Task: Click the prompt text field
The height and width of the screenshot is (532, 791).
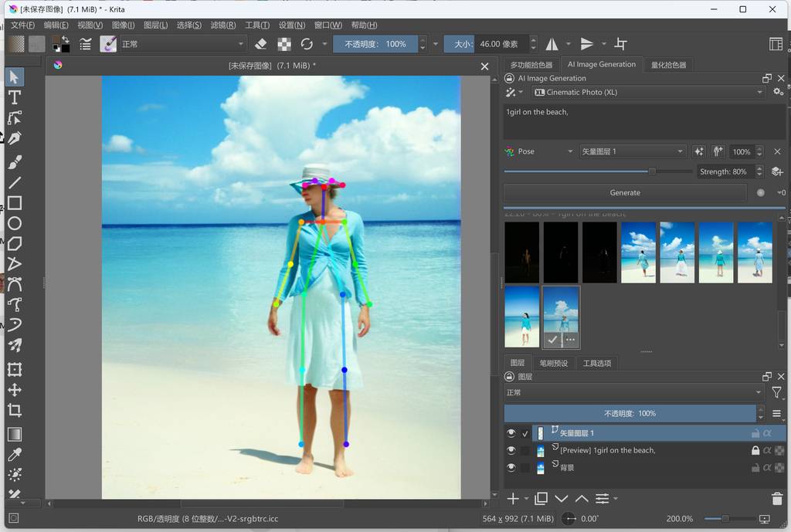Action: click(x=643, y=121)
